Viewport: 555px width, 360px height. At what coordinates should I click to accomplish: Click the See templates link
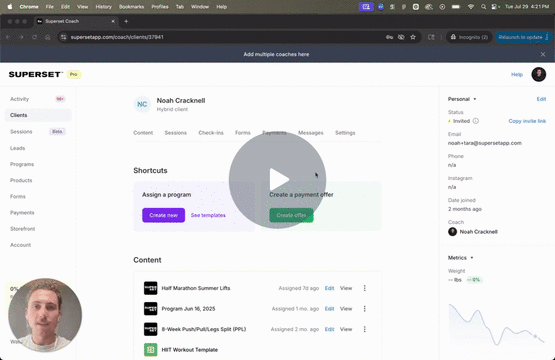pos(208,215)
